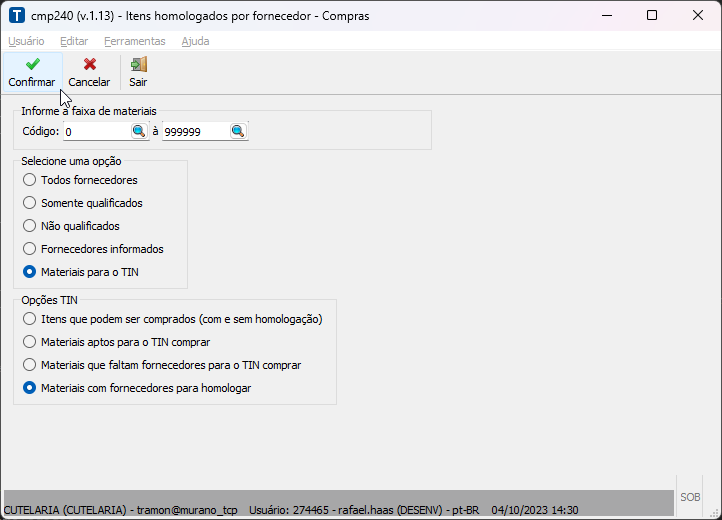Choose Materiais que faltam fornecedores option
The width and height of the screenshot is (722, 520).
click(30, 365)
